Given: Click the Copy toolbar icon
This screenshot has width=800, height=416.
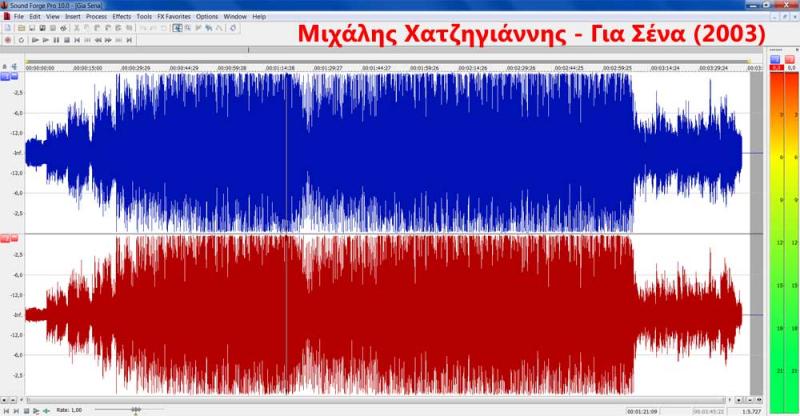Looking at the screenshot, I should (x=86, y=28).
